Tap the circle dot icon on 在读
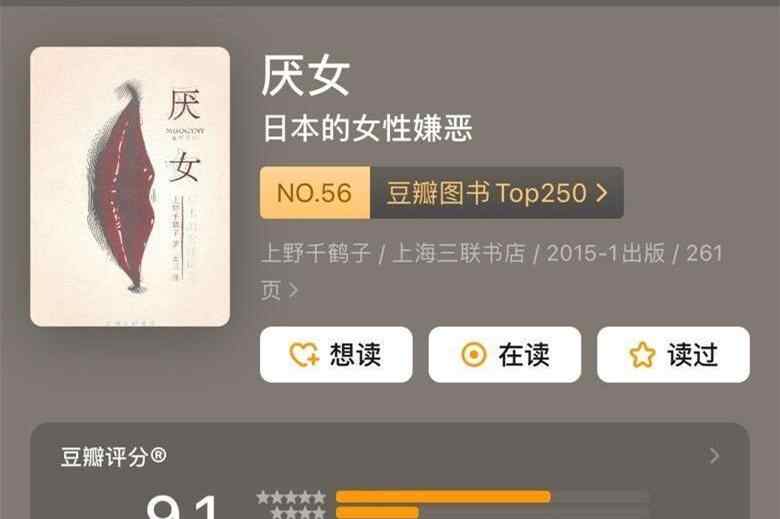This screenshot has height=519, width=780. click(474, 355)
